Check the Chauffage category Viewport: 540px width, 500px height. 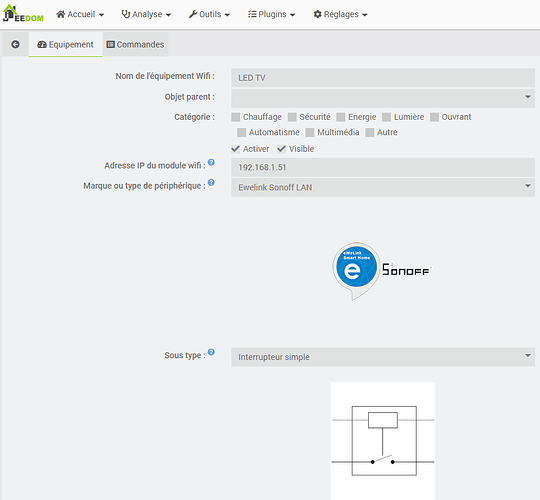click(236, 117)
